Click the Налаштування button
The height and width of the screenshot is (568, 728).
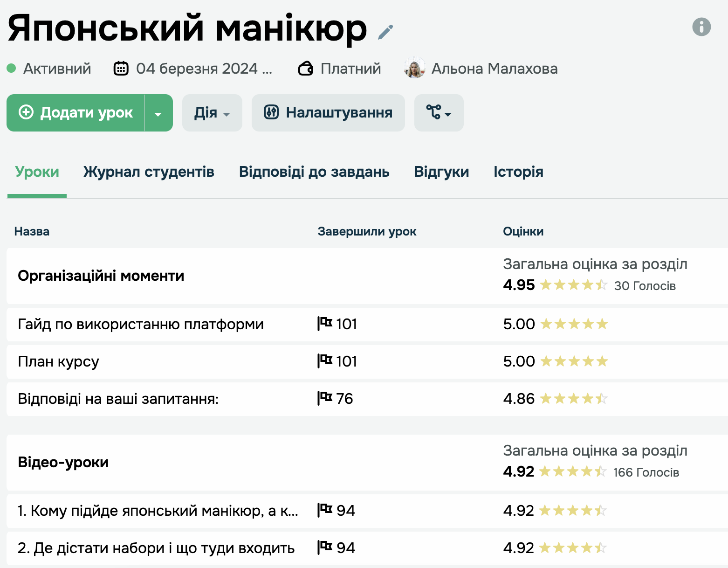[328, 113]
